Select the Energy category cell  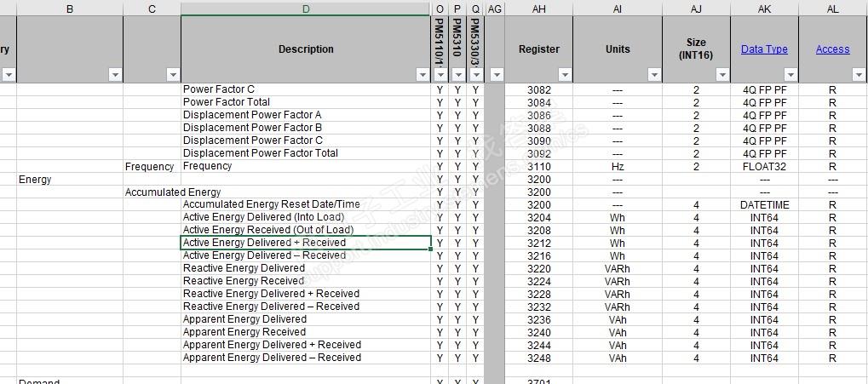70,180
